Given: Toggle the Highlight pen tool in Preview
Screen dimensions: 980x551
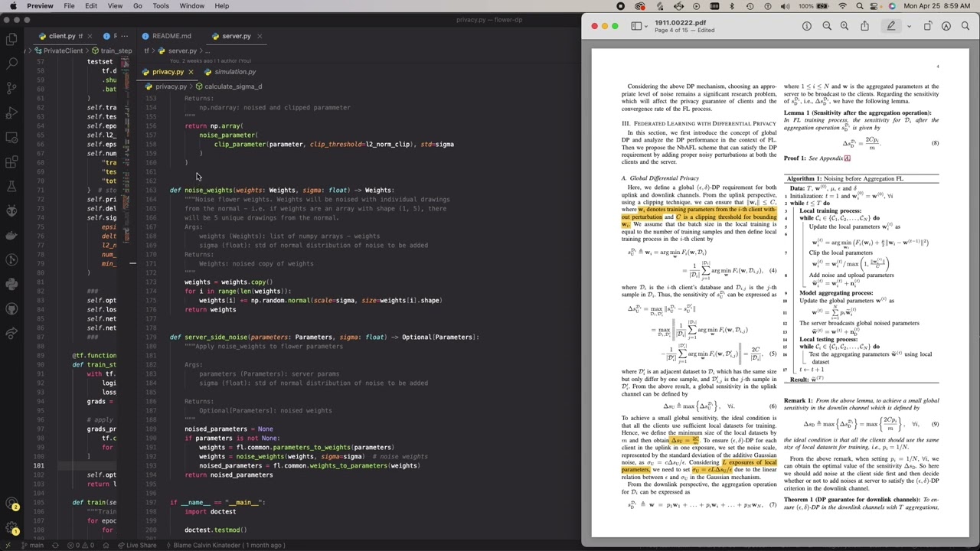Looking at the screenshot, I should (x=891, y=26).
